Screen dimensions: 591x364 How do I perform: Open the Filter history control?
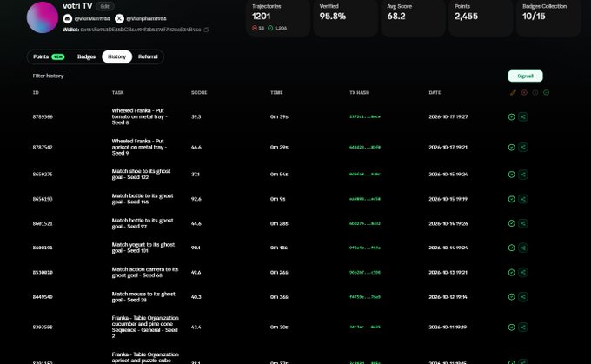coord(49,76)
